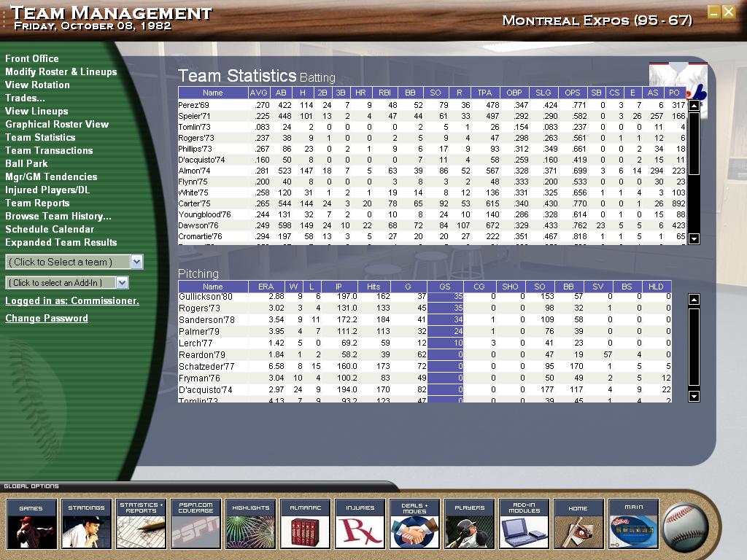Viewport: 747px width, 560px height.
Task: Select batter Carter'75 row name
Action: pos(194,204)
